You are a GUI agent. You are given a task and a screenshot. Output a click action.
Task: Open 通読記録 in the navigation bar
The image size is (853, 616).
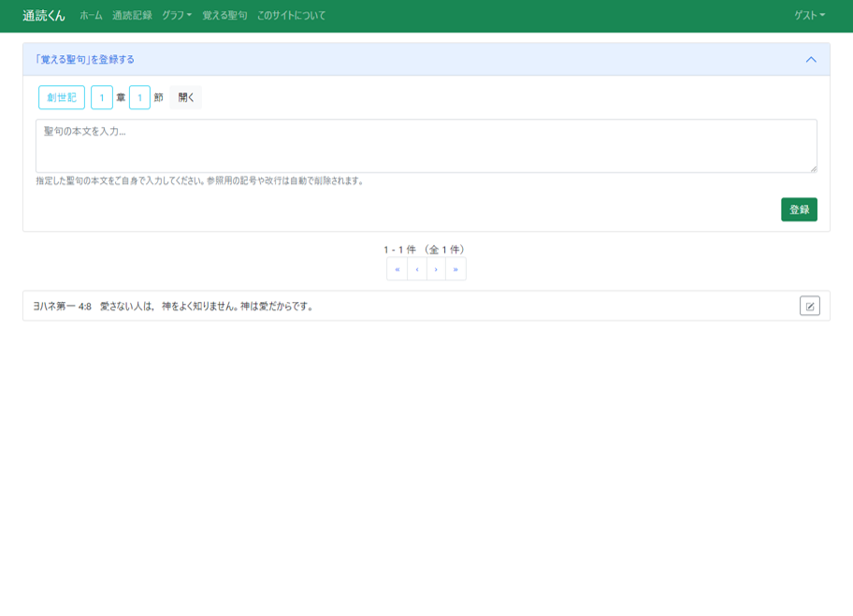click(x=132, y=16)
